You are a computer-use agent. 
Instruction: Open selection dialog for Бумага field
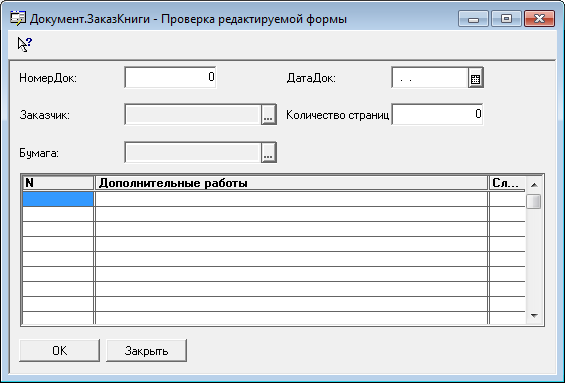click(x=268, y=153)
